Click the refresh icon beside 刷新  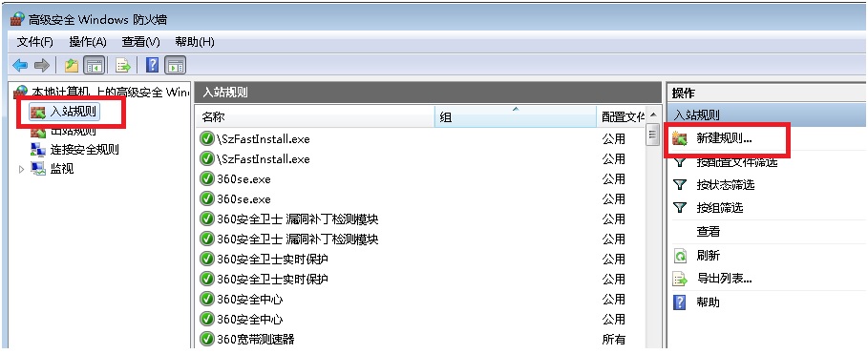pyautogui.click(x=680, y=256)
